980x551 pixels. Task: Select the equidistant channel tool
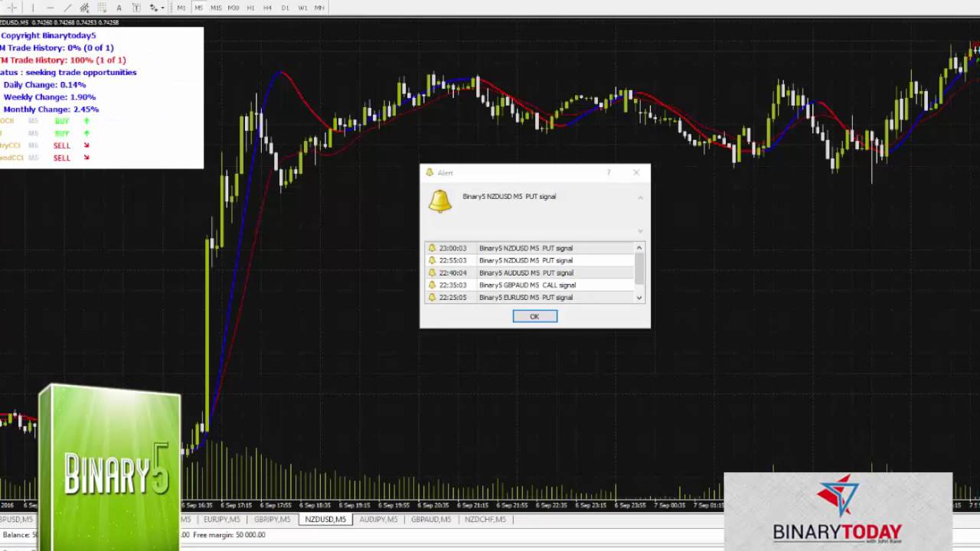[84, 8]
